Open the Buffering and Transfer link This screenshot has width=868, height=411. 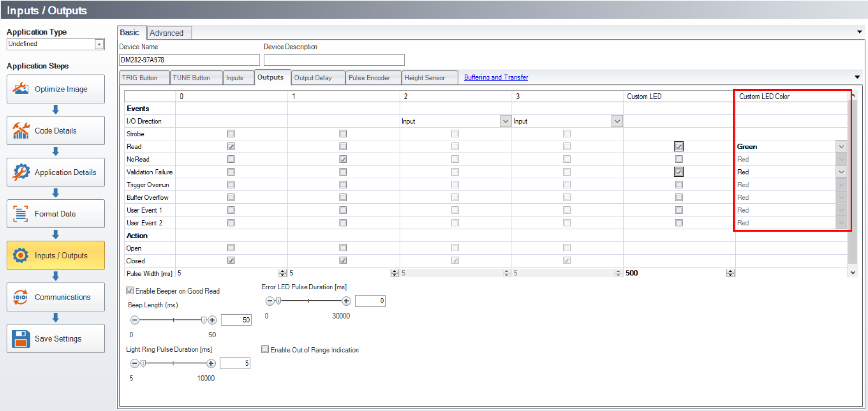[496, 77]
